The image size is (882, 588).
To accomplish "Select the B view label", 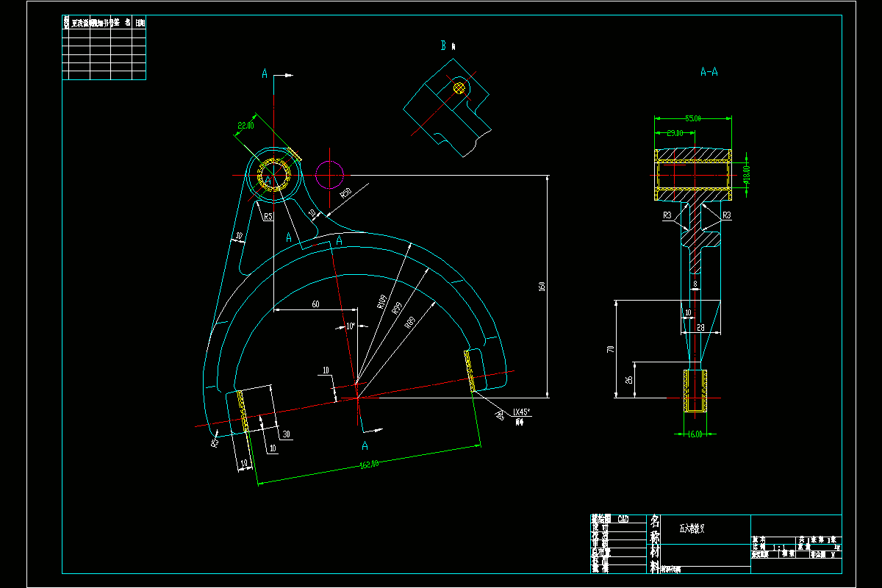I will [x=443, y=46].
